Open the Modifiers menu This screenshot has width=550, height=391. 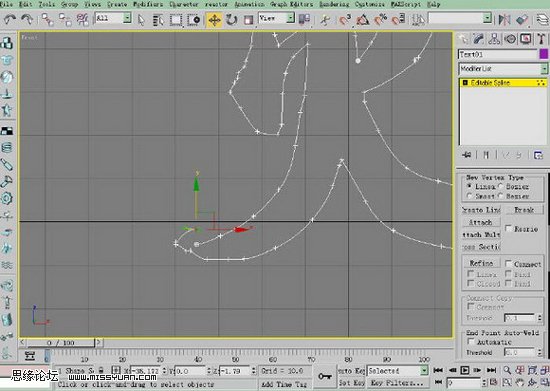click(148, 5)
